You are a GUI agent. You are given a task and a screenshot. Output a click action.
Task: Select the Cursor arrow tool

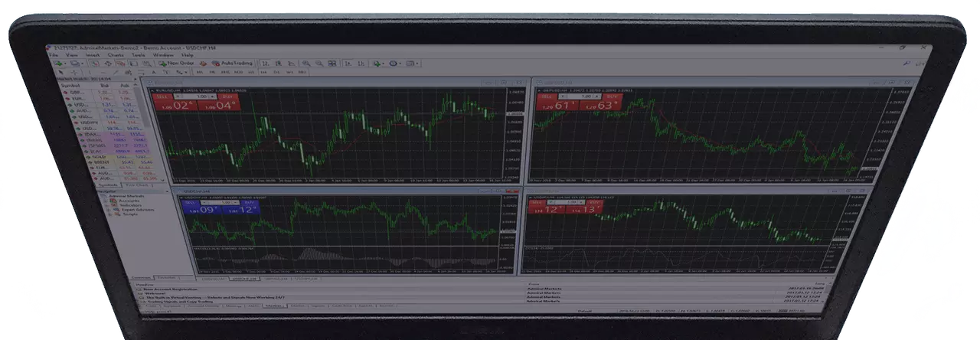tap(60, 72)
